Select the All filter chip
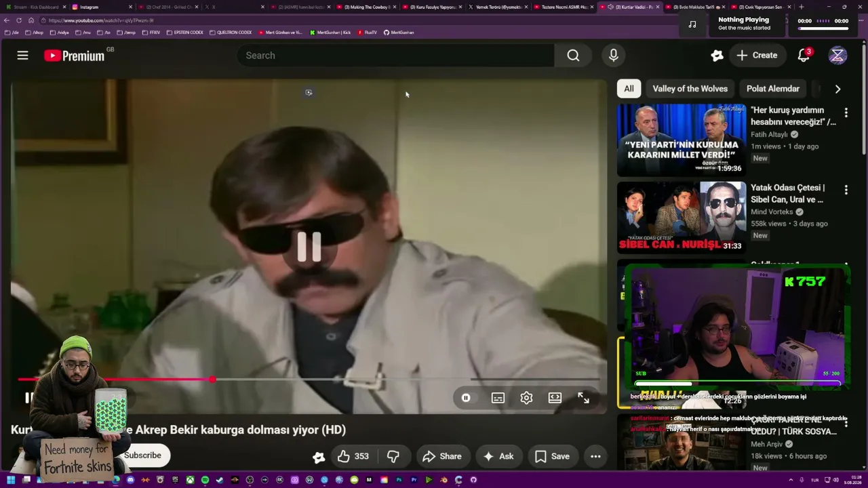This screenshot has height=488, width=868. click(x=629, y=89)
